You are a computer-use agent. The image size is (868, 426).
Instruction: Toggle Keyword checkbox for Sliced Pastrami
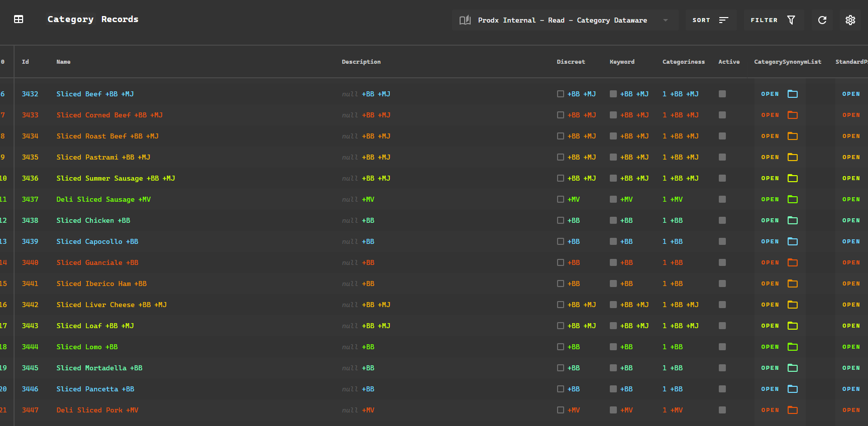click(613, 157)
